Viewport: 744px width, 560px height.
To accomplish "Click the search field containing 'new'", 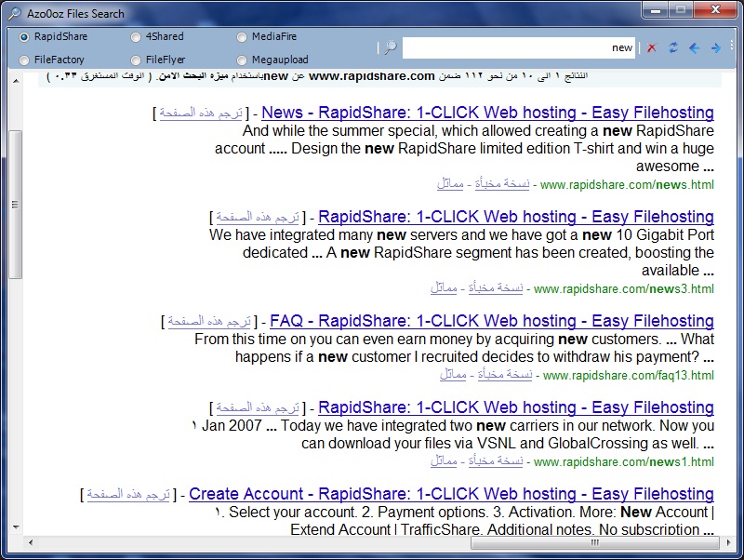I will click(x=519, y=48).
